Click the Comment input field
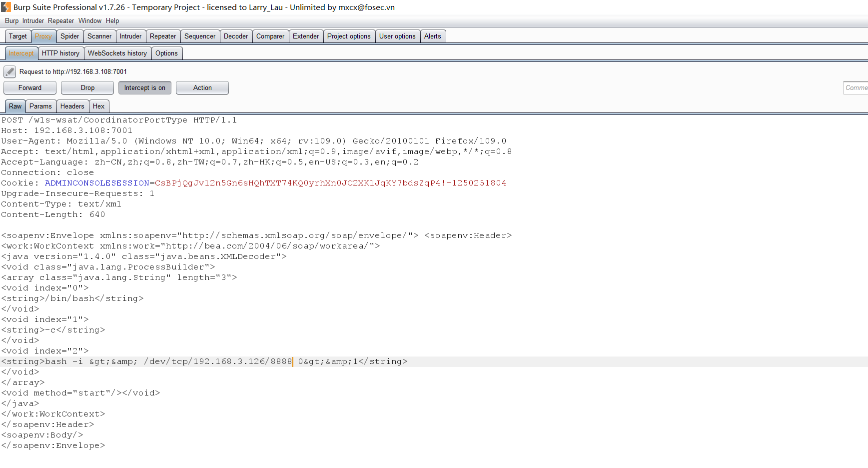This screenshot has height=468, width=868. (856, 88)
